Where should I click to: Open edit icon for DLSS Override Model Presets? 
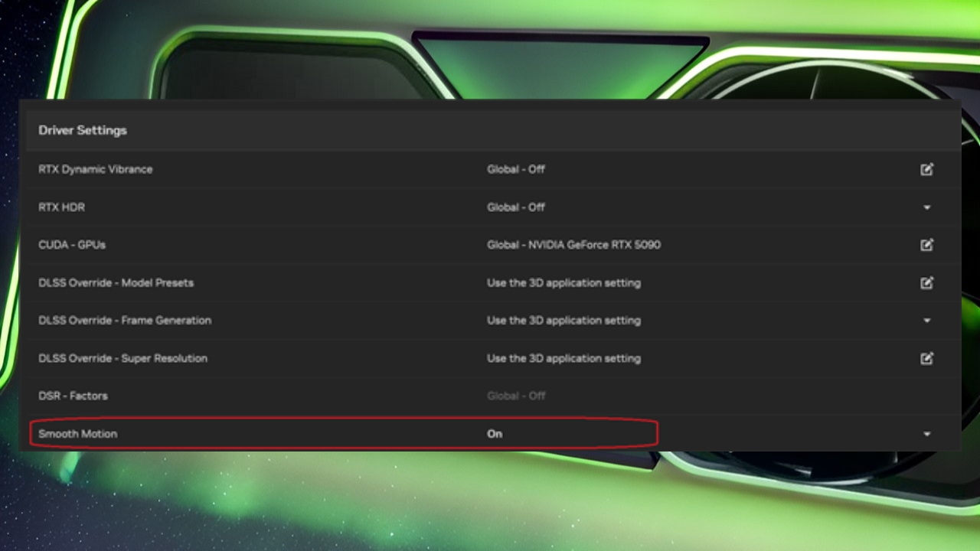point(926,282)
